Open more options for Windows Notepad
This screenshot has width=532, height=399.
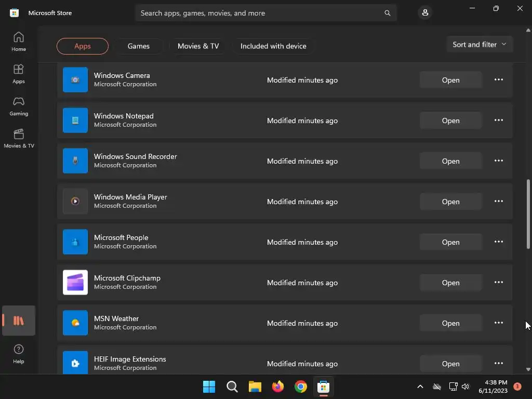coord(498,120)
